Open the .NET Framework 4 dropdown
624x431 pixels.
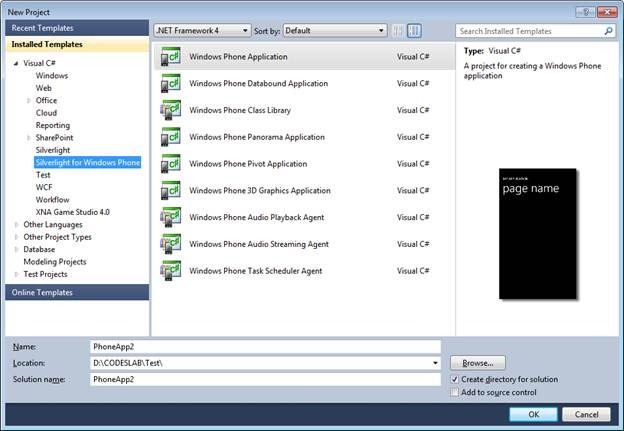point(202,31)
